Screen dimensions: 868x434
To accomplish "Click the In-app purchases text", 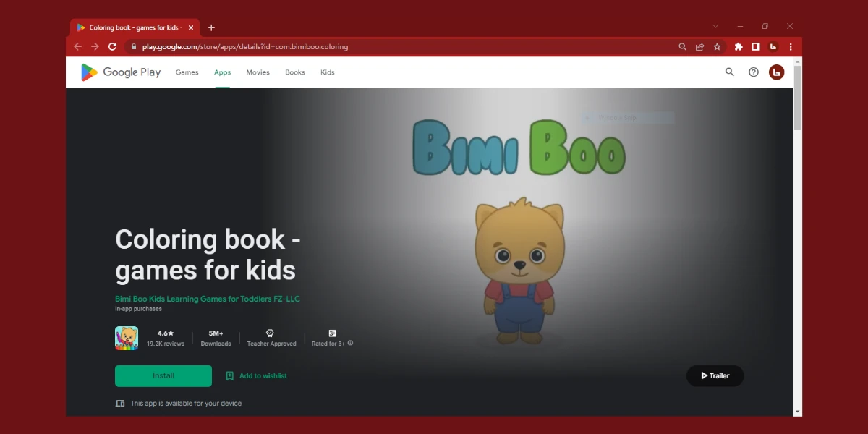I will point(138,309).
